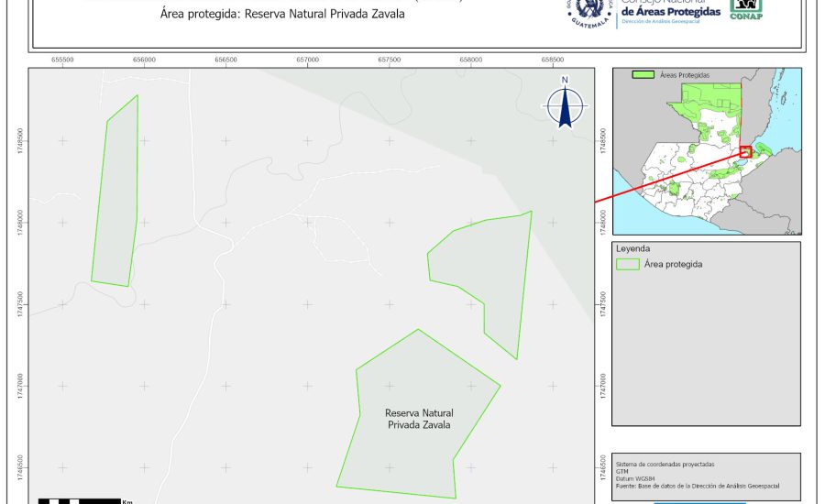Click the 655500 easting label on top axis
825x504 pixels.
coord(62,59)
